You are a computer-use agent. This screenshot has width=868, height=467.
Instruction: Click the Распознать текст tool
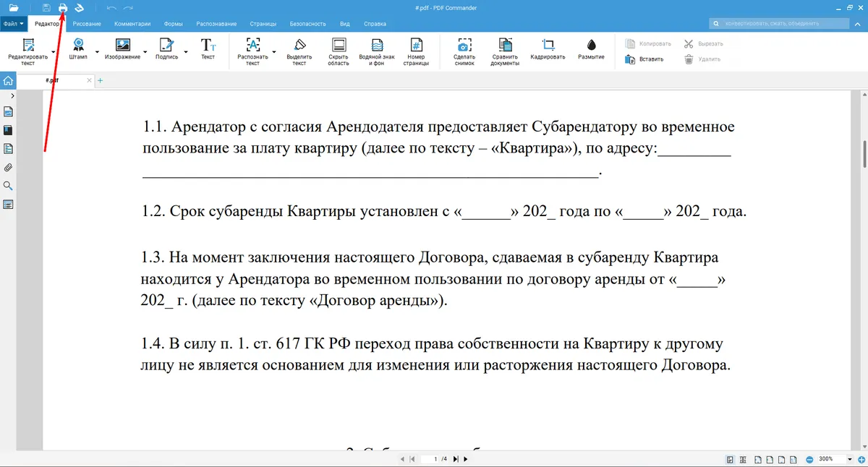(252, 51)
